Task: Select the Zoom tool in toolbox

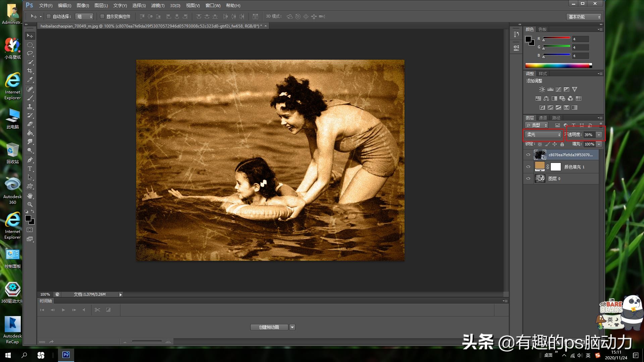Action: pos(30,204)
